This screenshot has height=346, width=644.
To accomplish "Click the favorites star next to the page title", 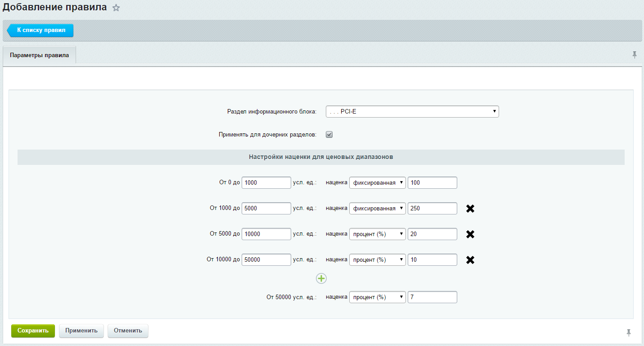I will 116,8.
